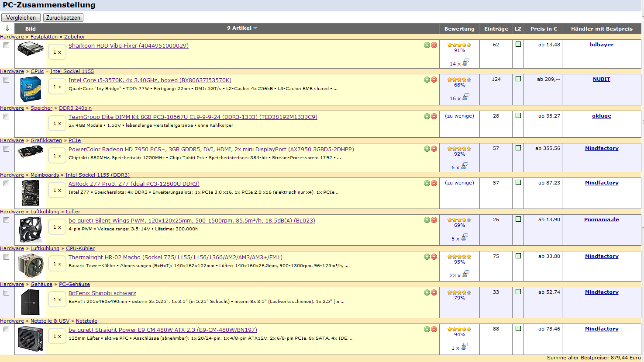Tick the compare checkbox for ASRock Z77 Pro3

[x=6, y=183]
